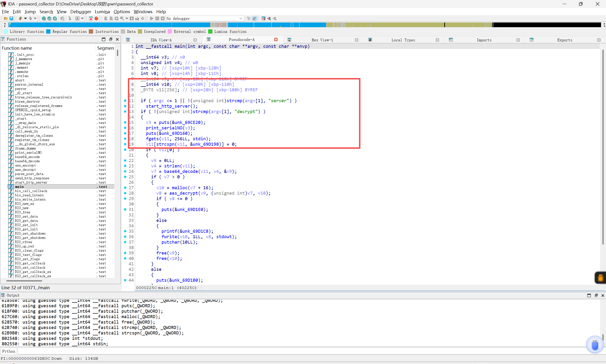Click the list icon with green plus
This screenshot has width=606, height=364.
269,18
